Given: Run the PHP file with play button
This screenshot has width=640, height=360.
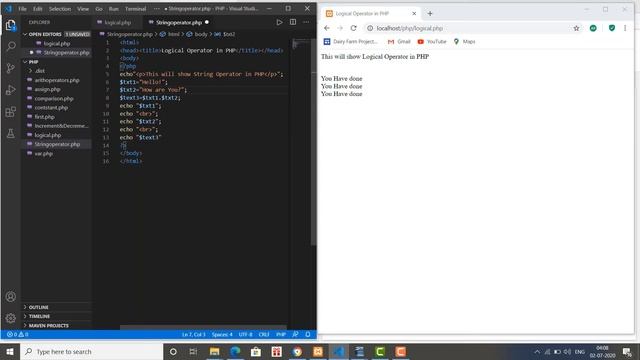Looking at the screenshot, I should coord(279,22).
